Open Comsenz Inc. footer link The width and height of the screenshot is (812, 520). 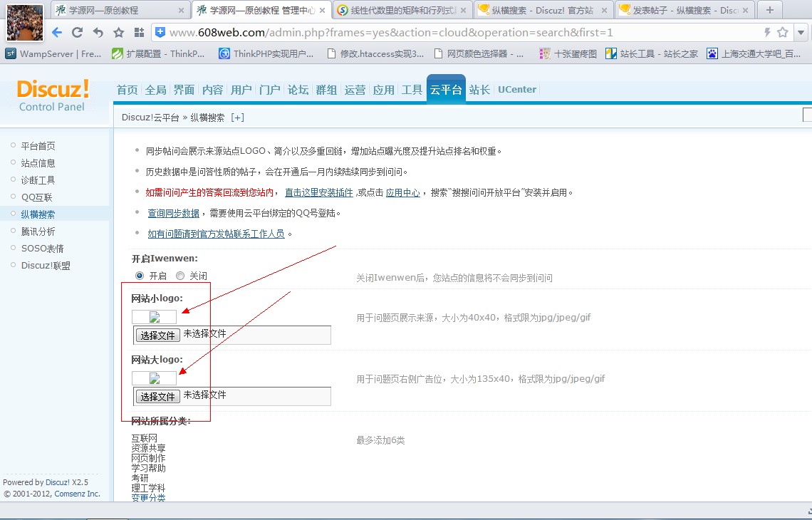click(77, 494)
